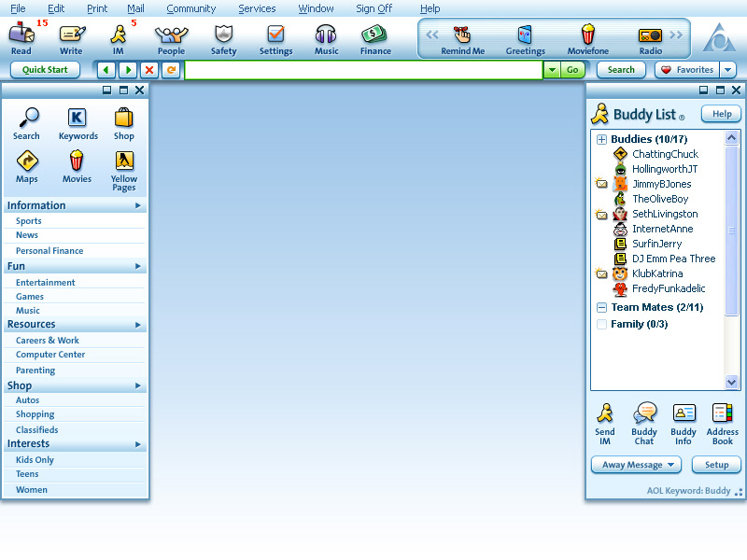
Task: Click the green Go button
Action: pos(572,70)
